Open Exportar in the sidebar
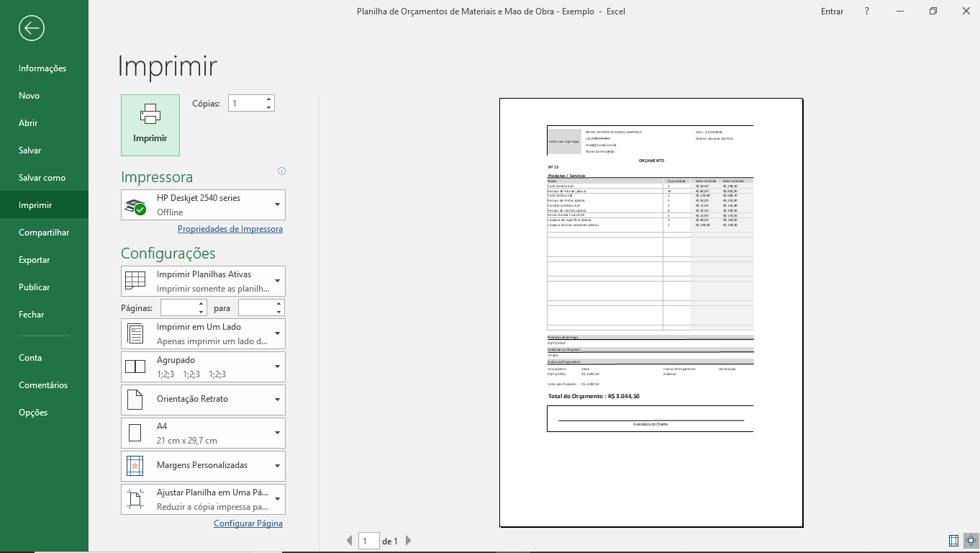 (x=44, y=260)
